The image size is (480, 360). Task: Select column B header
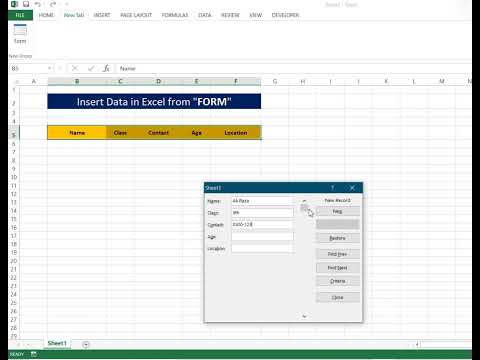[x=77, y=81]
